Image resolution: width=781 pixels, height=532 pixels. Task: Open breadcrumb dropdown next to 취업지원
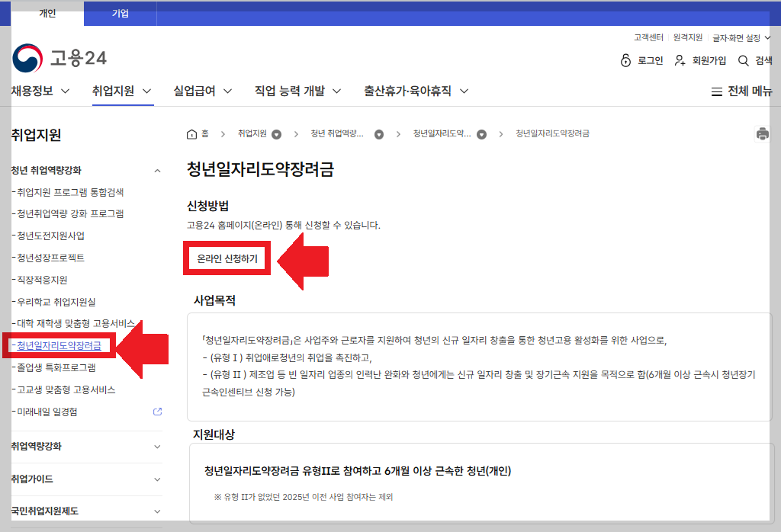(276, 134)
